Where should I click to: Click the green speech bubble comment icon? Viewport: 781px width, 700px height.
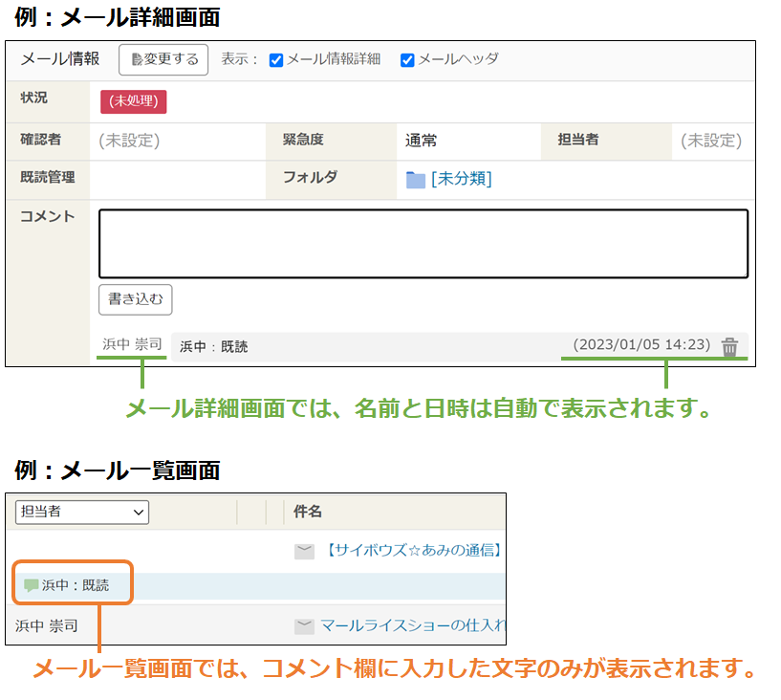pyautogui.click(x=32, y=585)
